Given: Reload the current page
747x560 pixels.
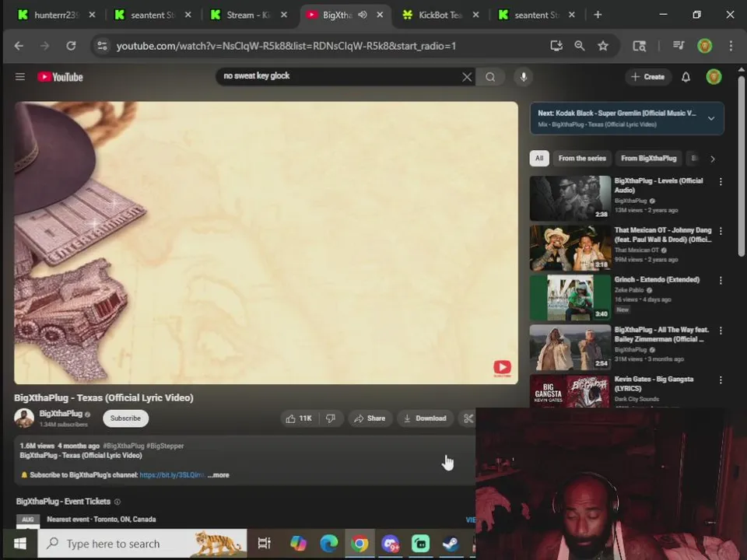Looking at the screenshot, I should coord(71,46).
